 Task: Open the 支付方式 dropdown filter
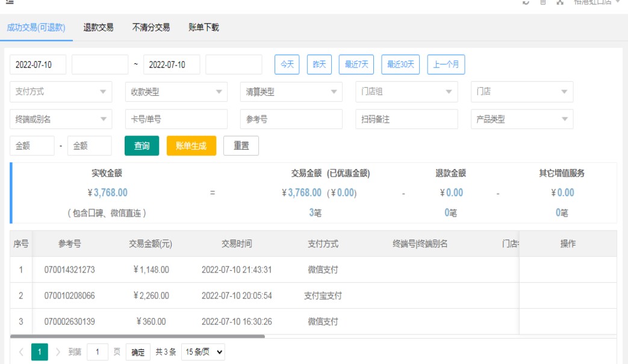click(61, 92)
